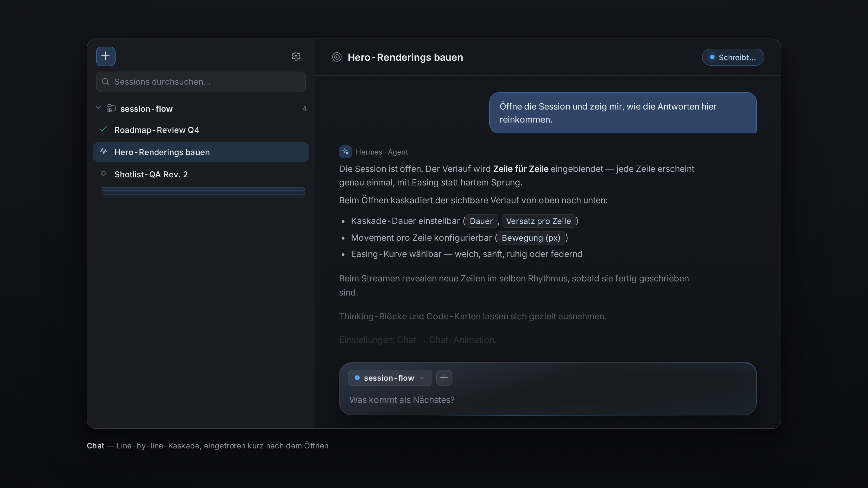Open settings via the gear icon
This screenshot has width=868, height=488.
coord(296,56)
